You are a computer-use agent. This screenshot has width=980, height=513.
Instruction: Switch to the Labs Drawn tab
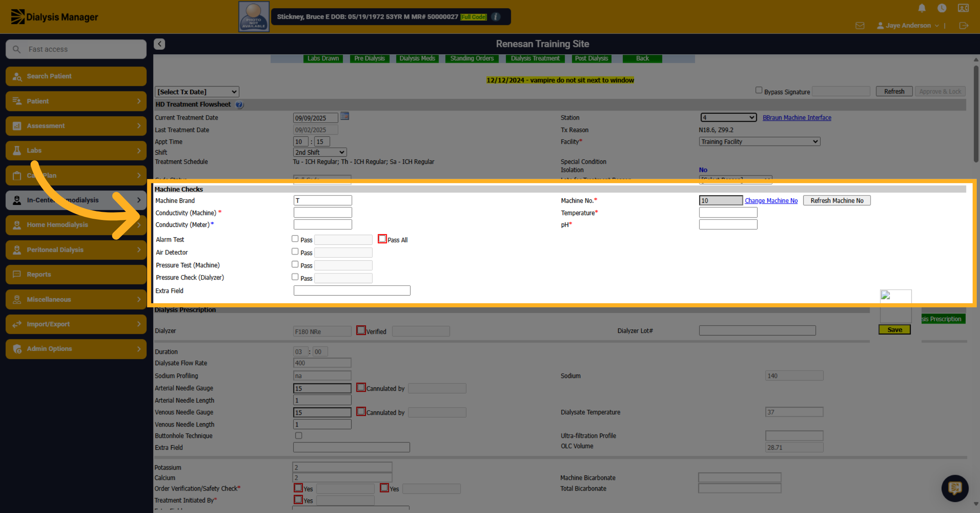pos(323,58)
